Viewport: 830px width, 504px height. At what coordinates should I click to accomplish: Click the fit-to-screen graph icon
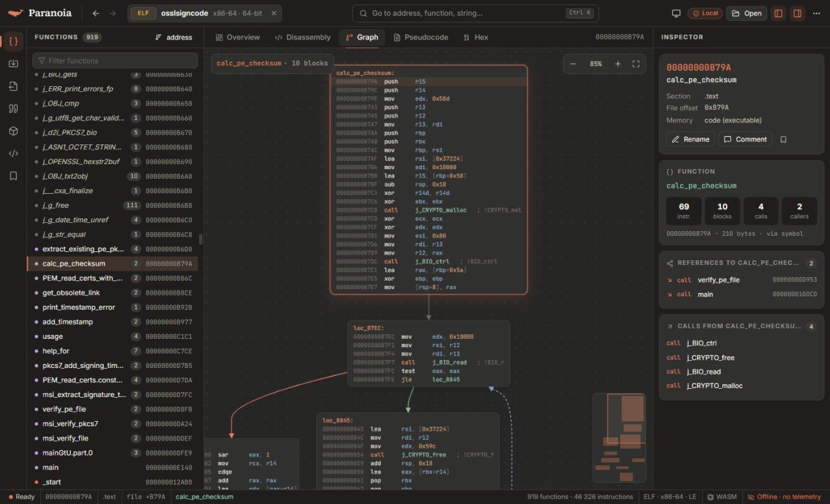[x=635, y=63]
